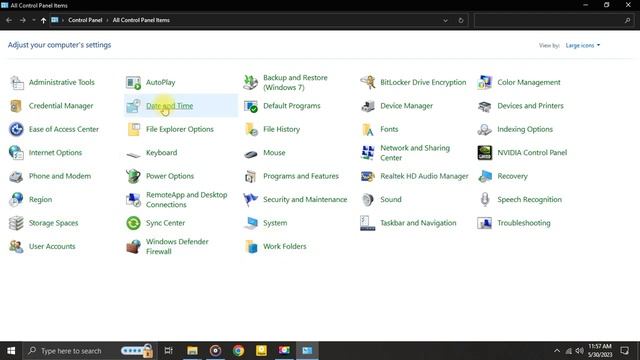Viewport: 640px width, 360px height.
Task: Open the Storage Spaces icon
Action: [x=17, y=223]
